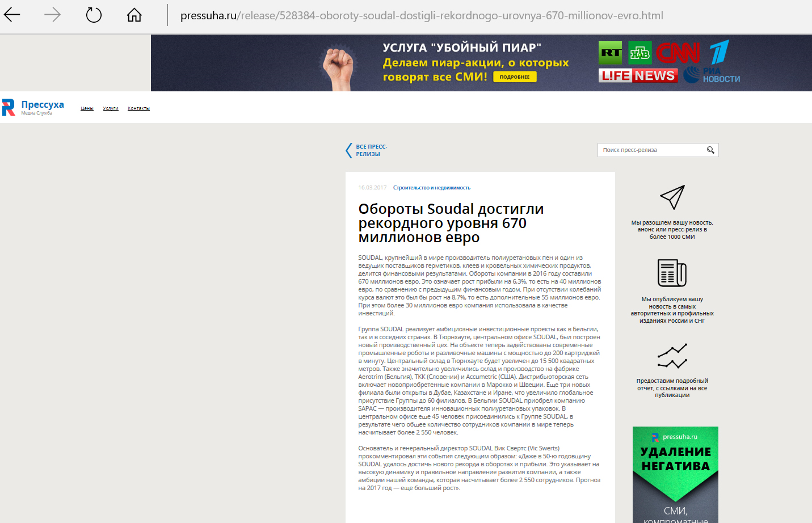Click the browser back arrow
The image size is (812, 523).
tap(12, 15)
